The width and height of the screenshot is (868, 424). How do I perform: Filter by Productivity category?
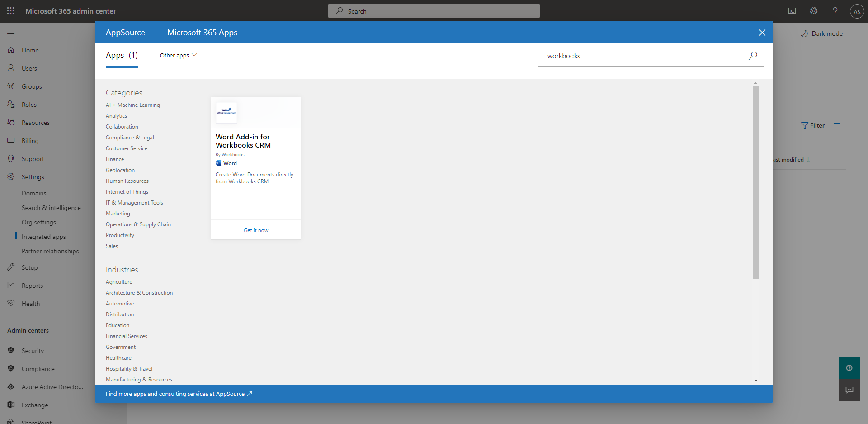[120, 235]
